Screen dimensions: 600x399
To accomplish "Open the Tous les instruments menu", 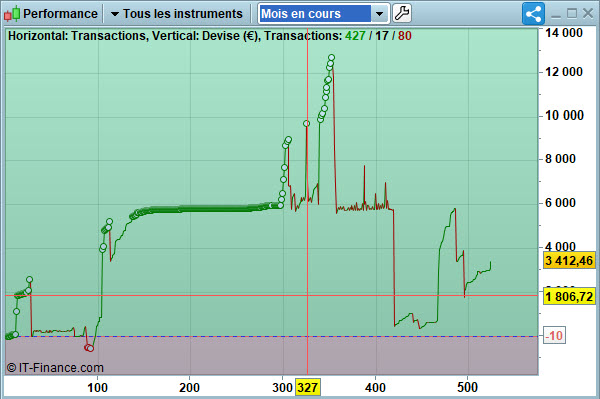I will 177,14.
